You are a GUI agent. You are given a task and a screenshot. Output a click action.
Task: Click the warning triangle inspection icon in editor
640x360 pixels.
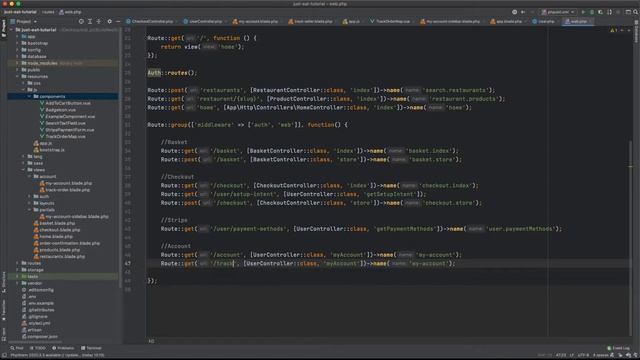[613, 30]
